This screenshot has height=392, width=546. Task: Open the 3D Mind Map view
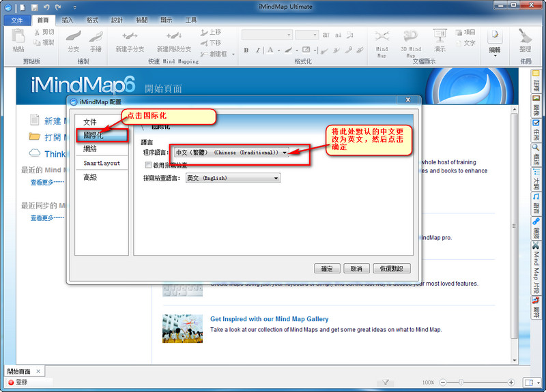pyautogui.click(x=410, y=37)
